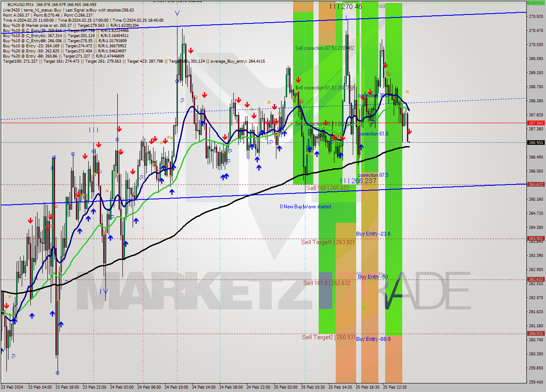Click the '25 Feb 10:30' time axis label
546x392 pixels.
(313, 387)
